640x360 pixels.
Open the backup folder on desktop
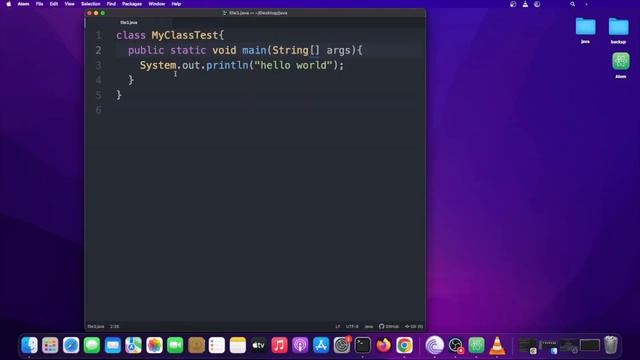[x=618, y=31]
